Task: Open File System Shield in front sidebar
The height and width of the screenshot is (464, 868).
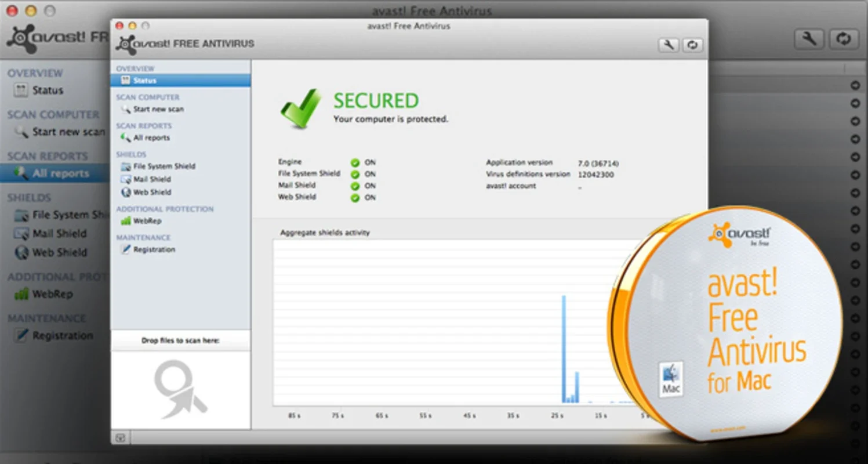Action: pos(164,166)
